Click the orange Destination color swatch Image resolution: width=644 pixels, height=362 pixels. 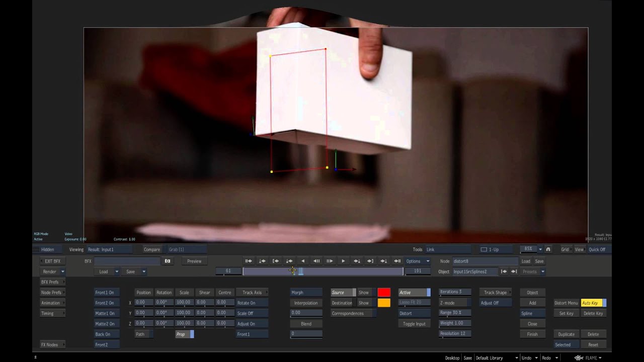(x=384, y=303)
